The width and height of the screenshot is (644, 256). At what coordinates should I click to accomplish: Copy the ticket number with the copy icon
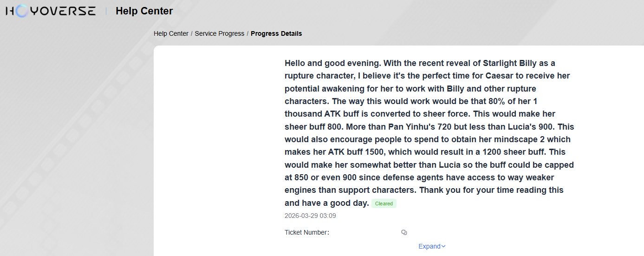pos(404,232)
